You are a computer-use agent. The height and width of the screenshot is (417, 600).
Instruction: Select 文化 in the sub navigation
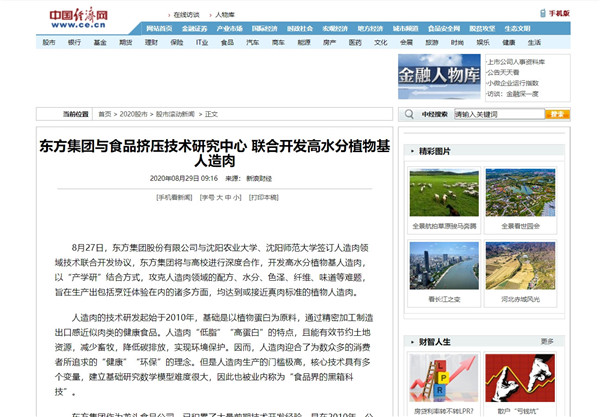pyautogui.click(x=381, y=42)
